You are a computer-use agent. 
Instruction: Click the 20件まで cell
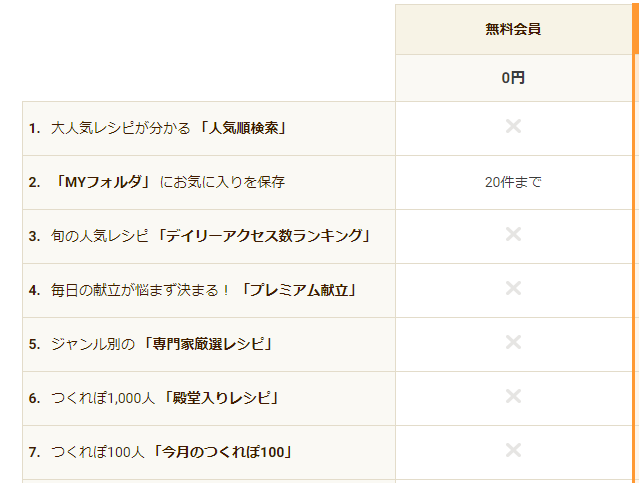tap(514, 182)
